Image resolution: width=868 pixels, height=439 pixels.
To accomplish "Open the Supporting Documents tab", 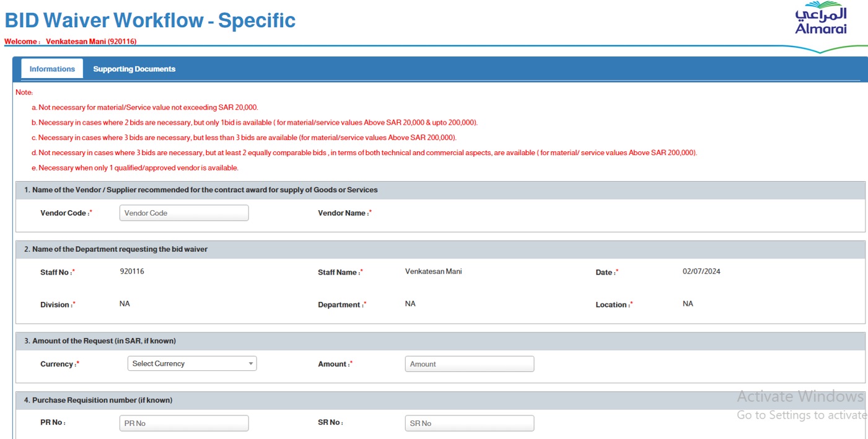I will pos(134,69).
